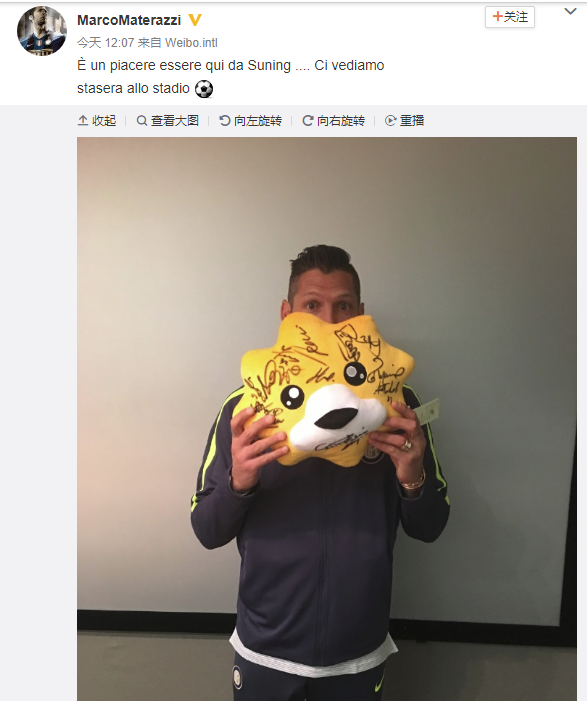Click the rotate-left arrow icon
Screen dimensions: 587x701
pyautogui.click(x=224, y=121)
